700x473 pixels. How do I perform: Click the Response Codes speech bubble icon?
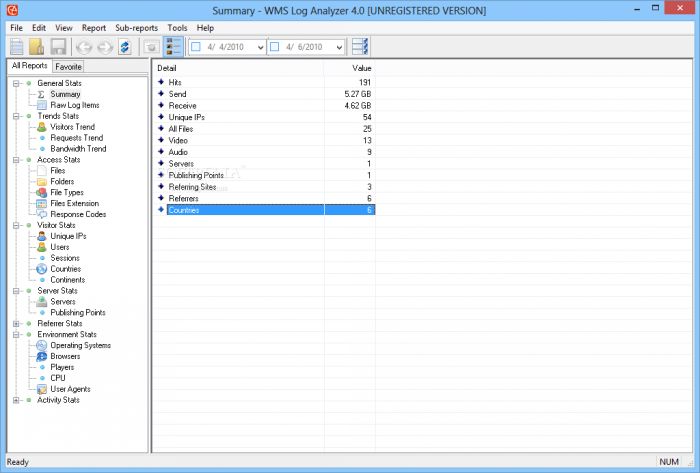pos(42,214)
